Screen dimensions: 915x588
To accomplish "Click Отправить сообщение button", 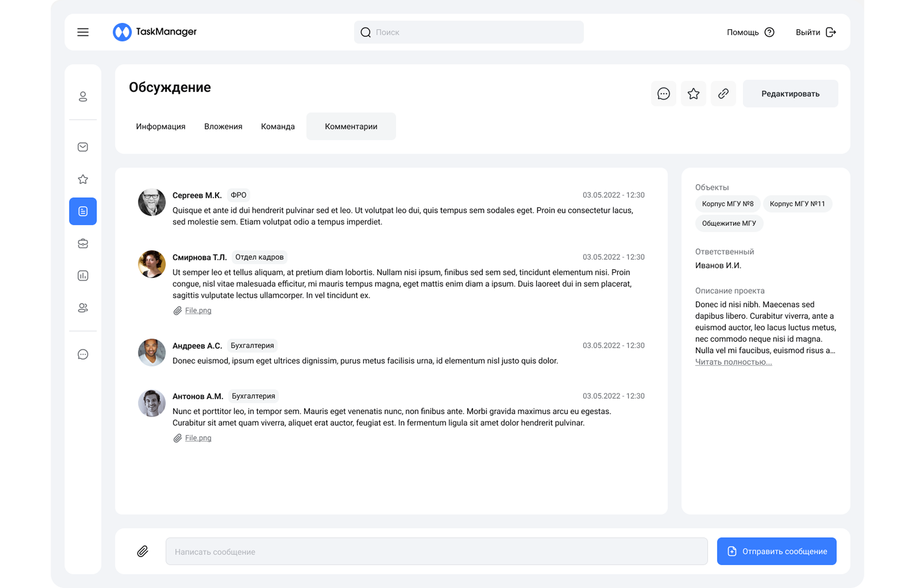I will pyautogui.click(x=776, y=551).
